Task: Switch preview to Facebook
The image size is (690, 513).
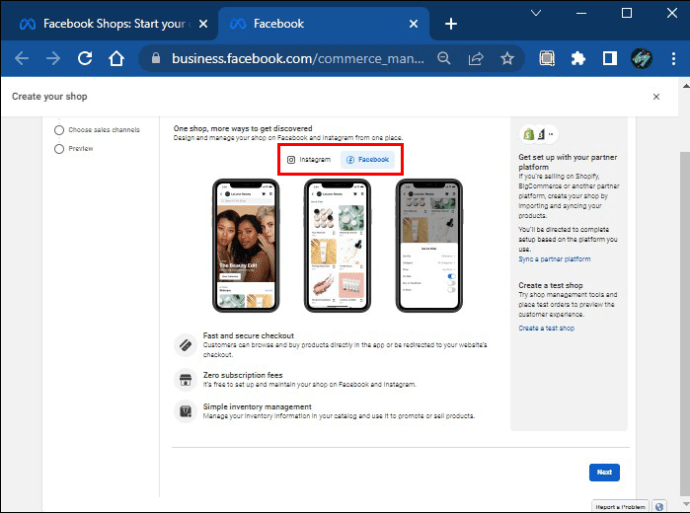Action: pyautogui.click(x=367, y=160)
